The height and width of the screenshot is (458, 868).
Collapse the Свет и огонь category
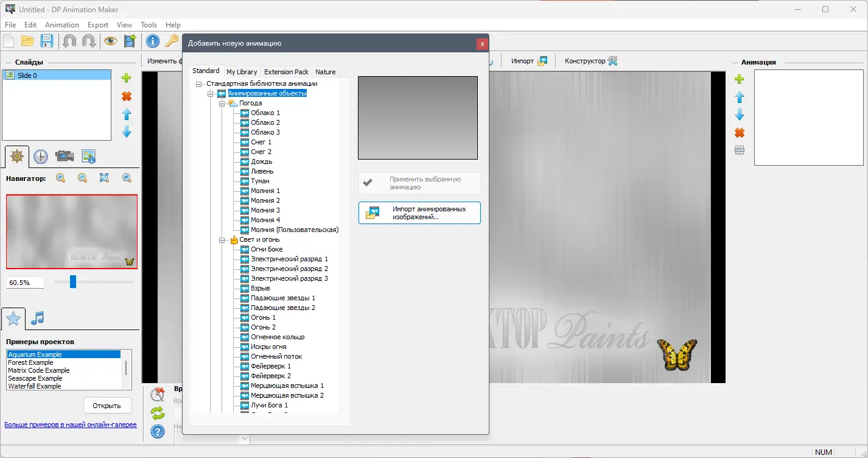pyautogui.click(x=222, y=240)
